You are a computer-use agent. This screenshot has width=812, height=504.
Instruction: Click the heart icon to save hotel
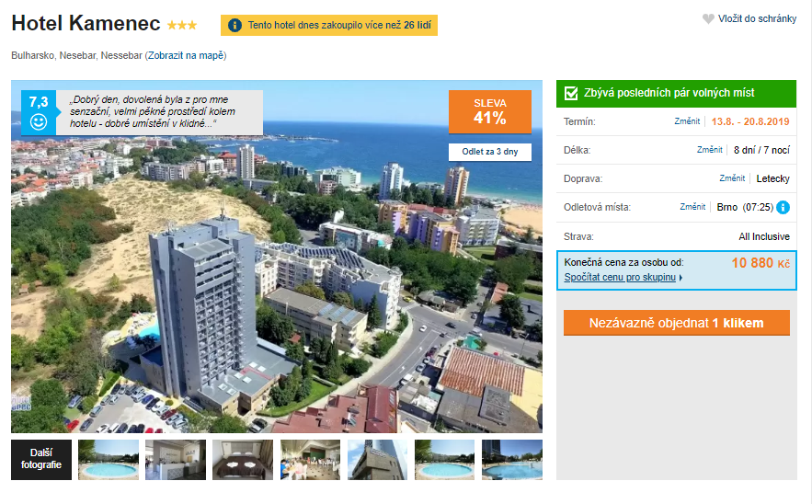708,18
